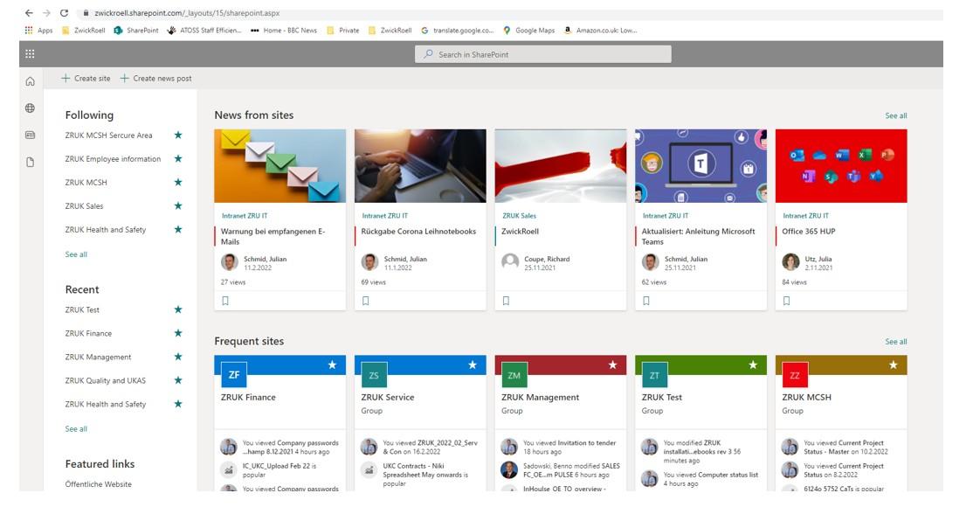Click the ZM logo of ZRUK Management
The width and height of the screenshot is (980, 514).
514,374
